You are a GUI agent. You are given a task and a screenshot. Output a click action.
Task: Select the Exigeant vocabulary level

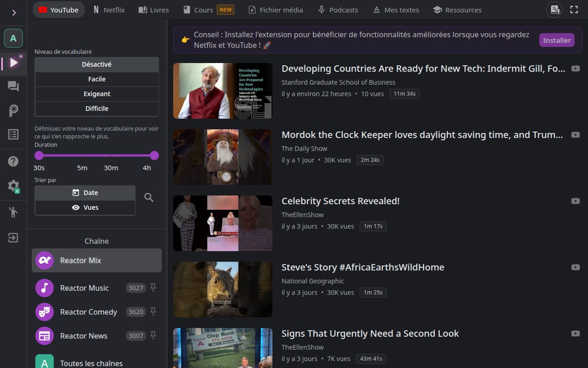96,94
